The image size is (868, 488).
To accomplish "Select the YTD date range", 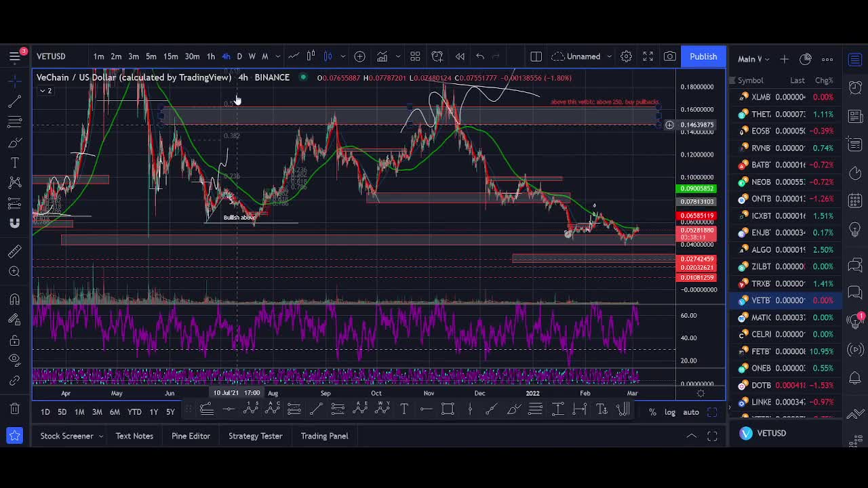I will (x=134, y=412).
